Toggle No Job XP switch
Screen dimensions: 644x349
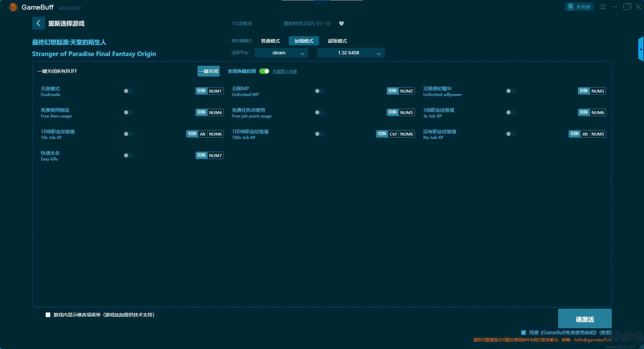511,134
